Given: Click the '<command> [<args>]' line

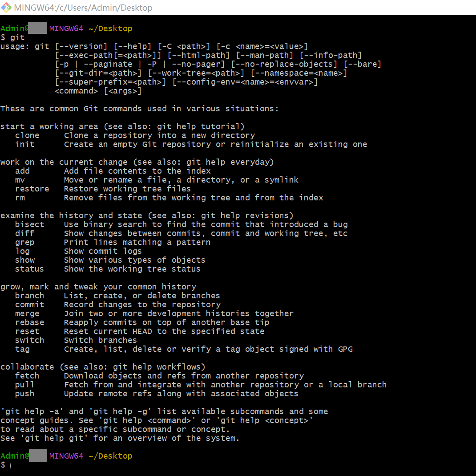Looking at the screenshot, I should tap(98, 91).
